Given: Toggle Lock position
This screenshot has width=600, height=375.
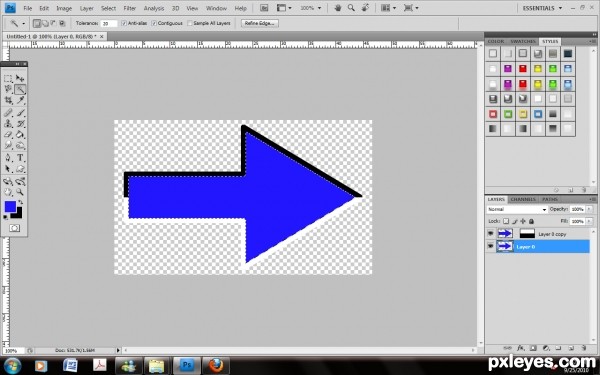Looking at the screenshot, I should pyautogui.click(x=523, y=221).
